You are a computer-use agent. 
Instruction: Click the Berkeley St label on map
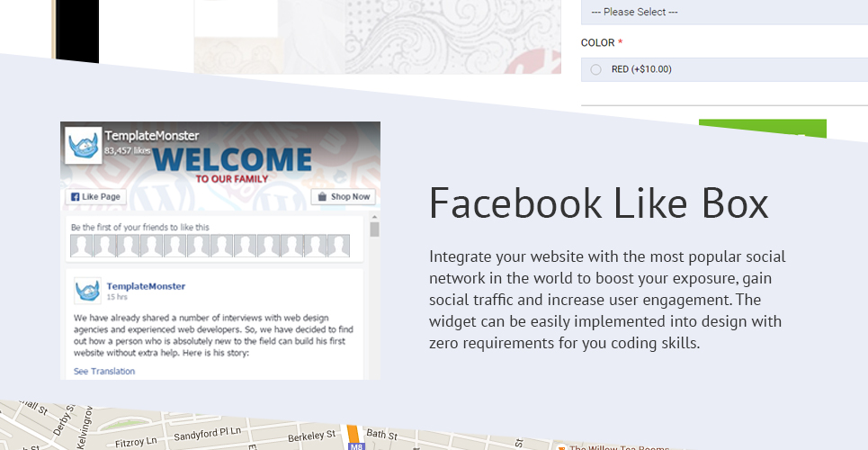pos(311,436)
